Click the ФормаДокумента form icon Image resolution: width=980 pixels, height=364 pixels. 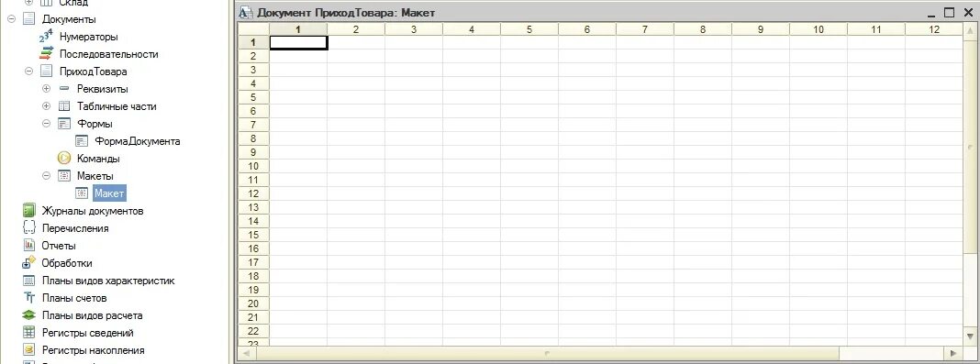pyautogui.click(x=82, y=142)
